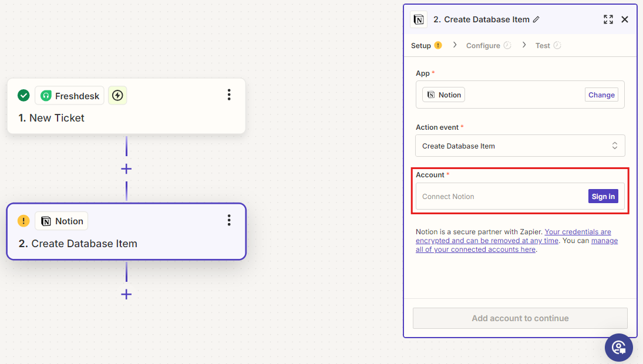Click the pending status icon beside Configure

coord(507,45)
